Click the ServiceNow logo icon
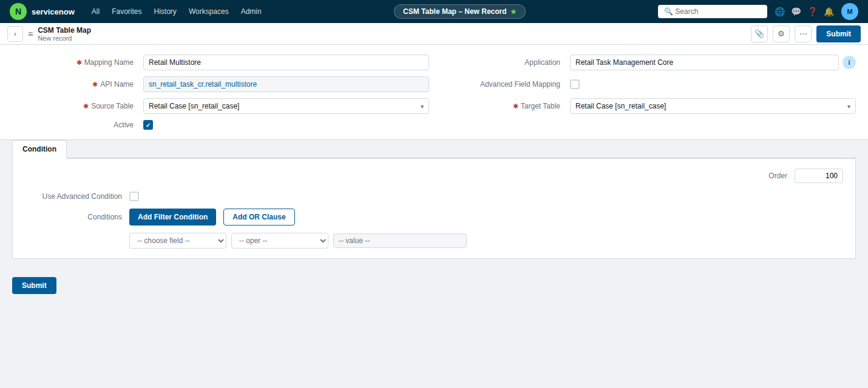868x388 pixels. [18, 12]
